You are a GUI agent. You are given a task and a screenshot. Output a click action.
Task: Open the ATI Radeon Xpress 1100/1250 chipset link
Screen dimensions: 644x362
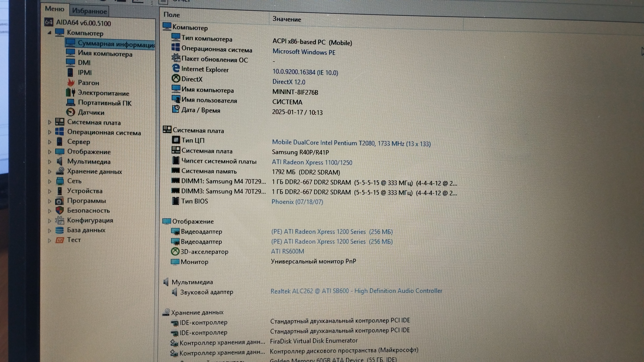(x=312, y=162)
